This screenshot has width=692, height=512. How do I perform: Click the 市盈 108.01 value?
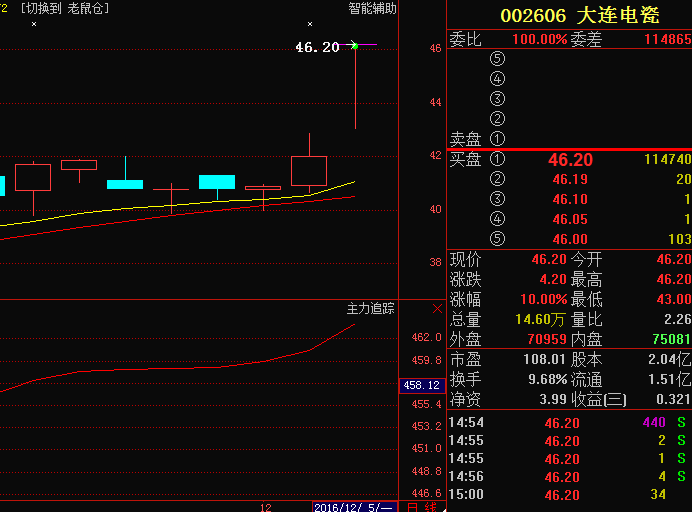[x=544, y=359]
